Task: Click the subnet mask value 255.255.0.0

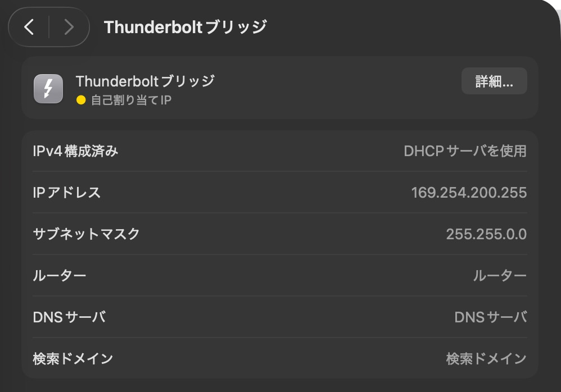Action: point(486,234)
